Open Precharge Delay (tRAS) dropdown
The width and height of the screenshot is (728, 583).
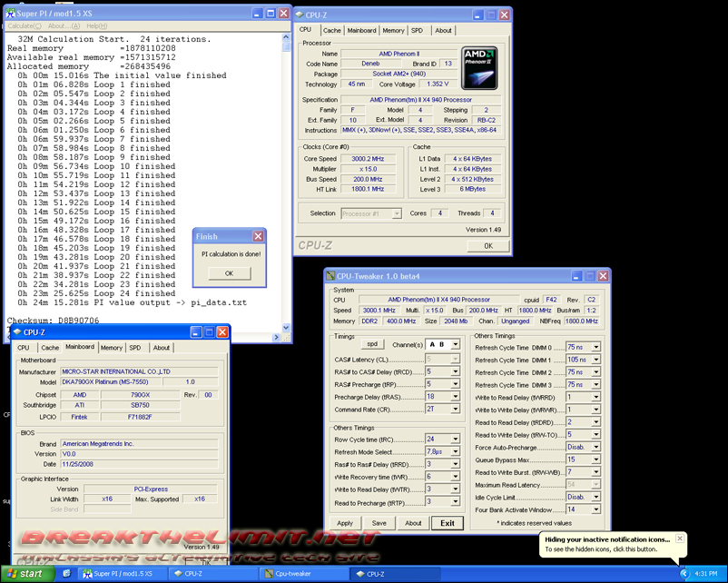pyautogui.click(x=456, y=397)
